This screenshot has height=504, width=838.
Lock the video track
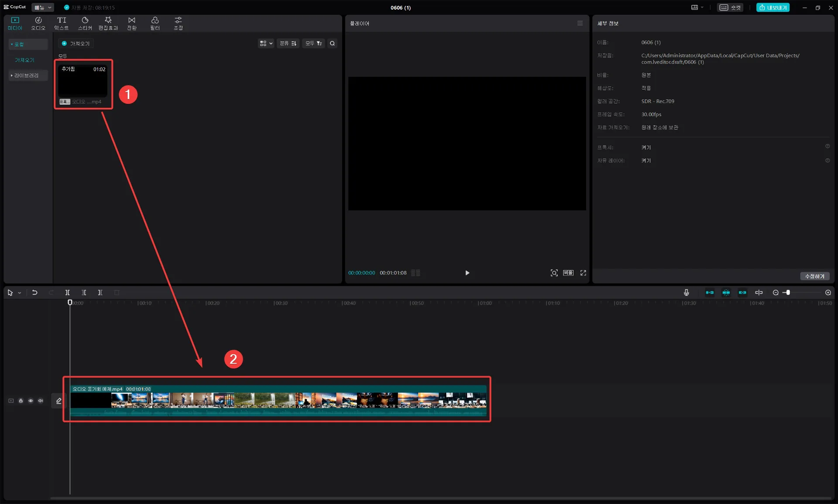(x=21, y=401)
